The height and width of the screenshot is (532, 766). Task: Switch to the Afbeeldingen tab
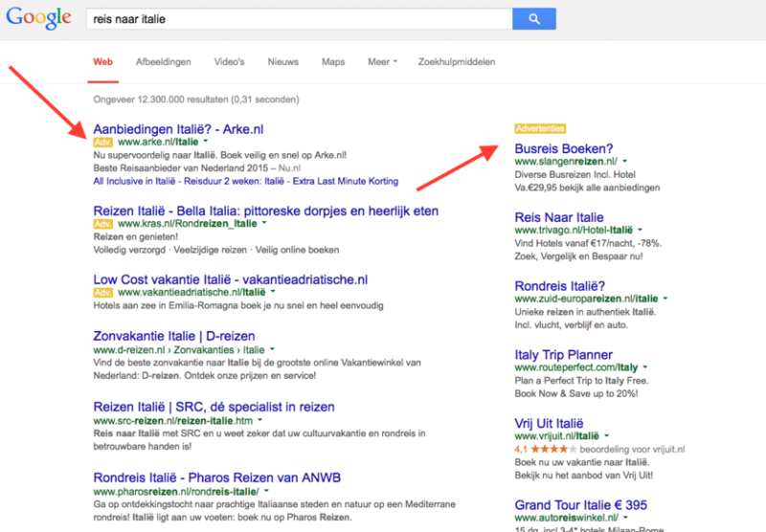pyautogui.click(x=164, y=62)
